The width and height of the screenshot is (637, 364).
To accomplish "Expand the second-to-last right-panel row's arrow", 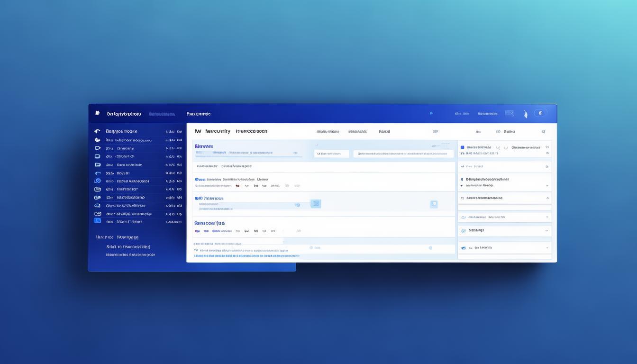I will (x=547, y=230).
